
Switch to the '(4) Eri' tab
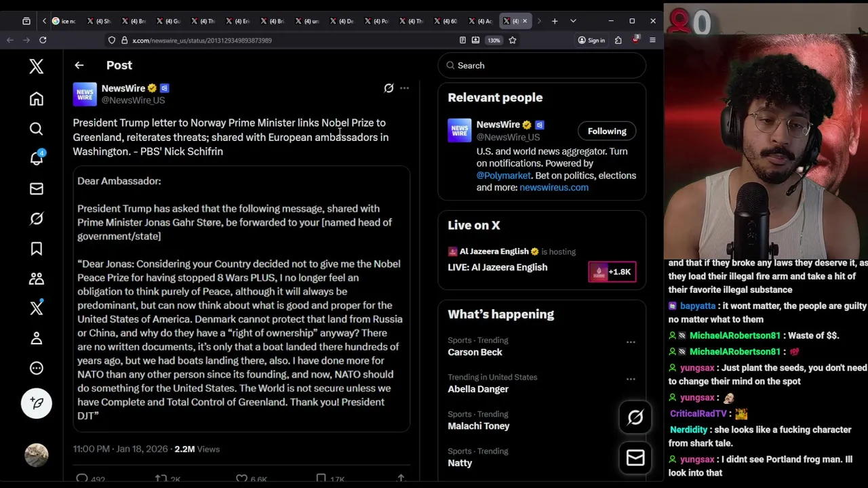click(x=239, y=21)
